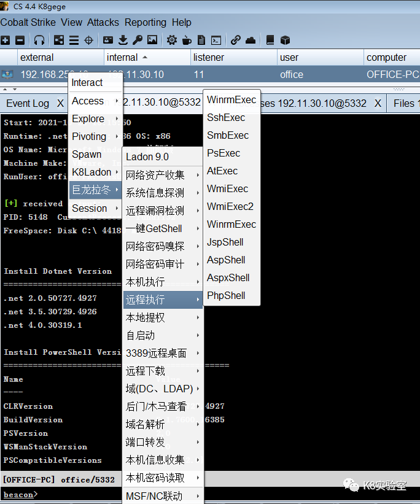Viewport: 420px width, 504px height.
Task: Expand the 远程漏洞检测 submenu arrow
Action: [198, 211]
